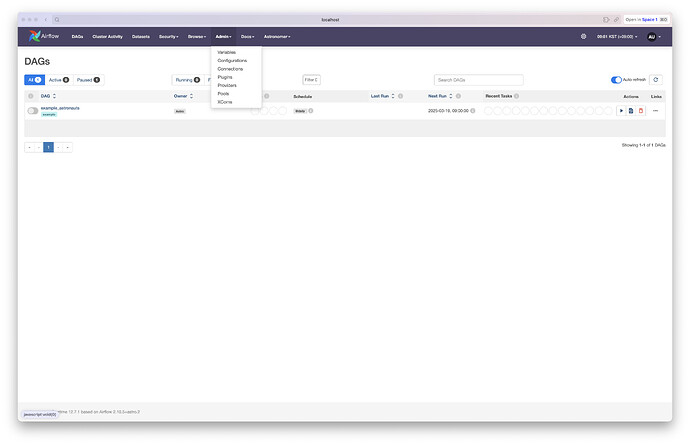690x444 pixels.
Task: Filter to Active DAGs
Action: 59,80
